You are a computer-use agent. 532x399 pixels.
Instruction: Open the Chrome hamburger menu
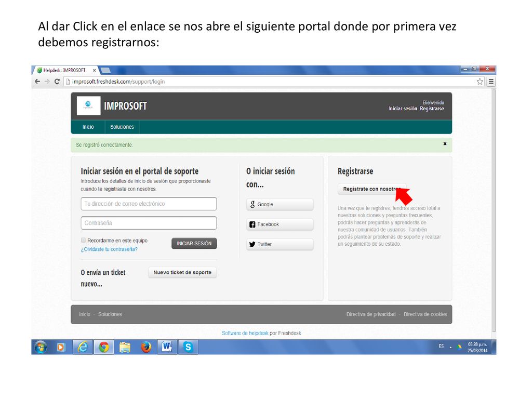[x=491, y=82]
